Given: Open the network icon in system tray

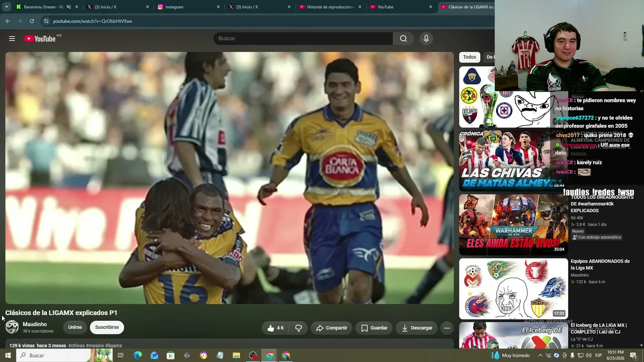Looking at the screenshot, I should [x=581, y=355].
